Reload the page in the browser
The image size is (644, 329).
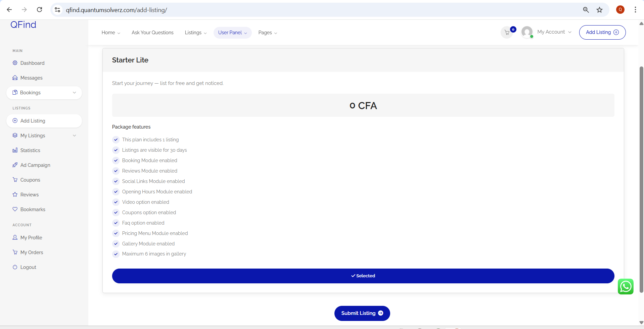pos(39,10)
